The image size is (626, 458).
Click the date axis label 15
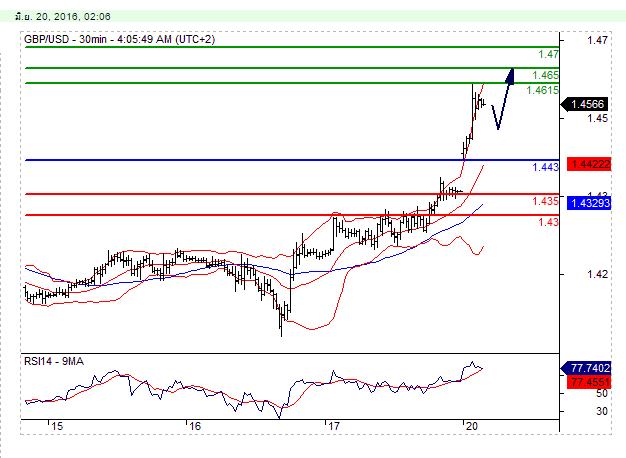pos(57,426)
